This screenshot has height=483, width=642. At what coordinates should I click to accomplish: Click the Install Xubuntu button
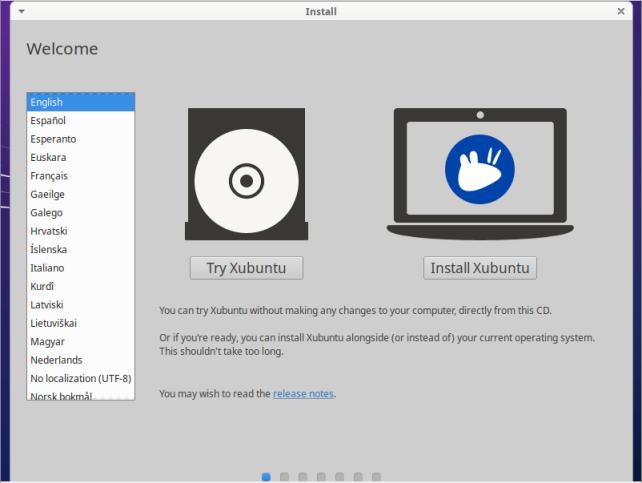tap(480, 268)
